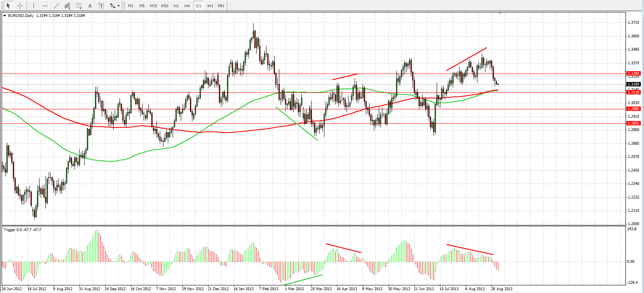
Task: Switch to H4 timeframe
Action: tap(187, 6)
